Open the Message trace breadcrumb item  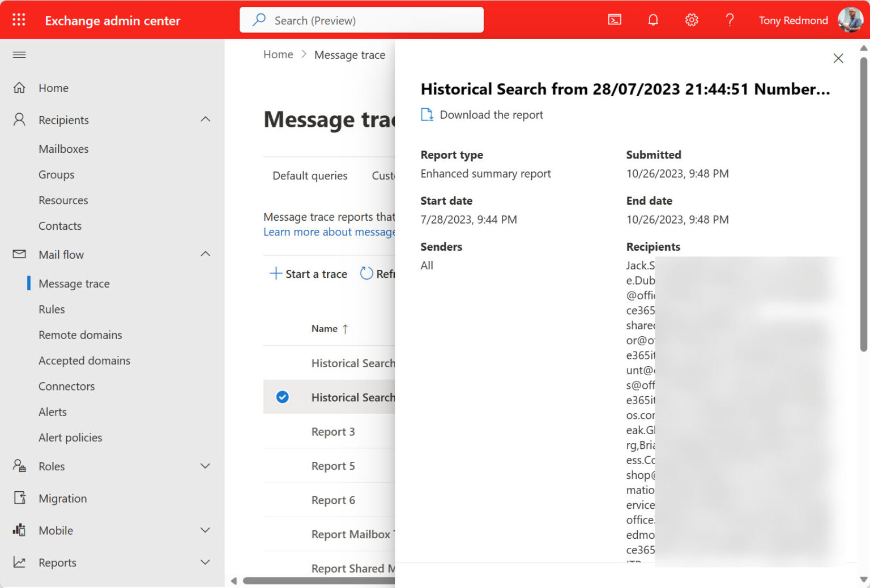coord(349,54)
